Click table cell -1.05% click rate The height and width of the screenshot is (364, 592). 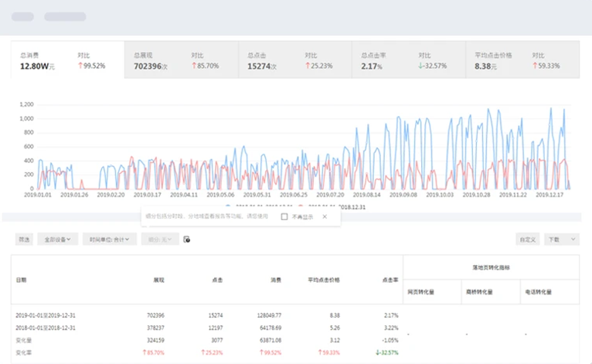point(390,340)
